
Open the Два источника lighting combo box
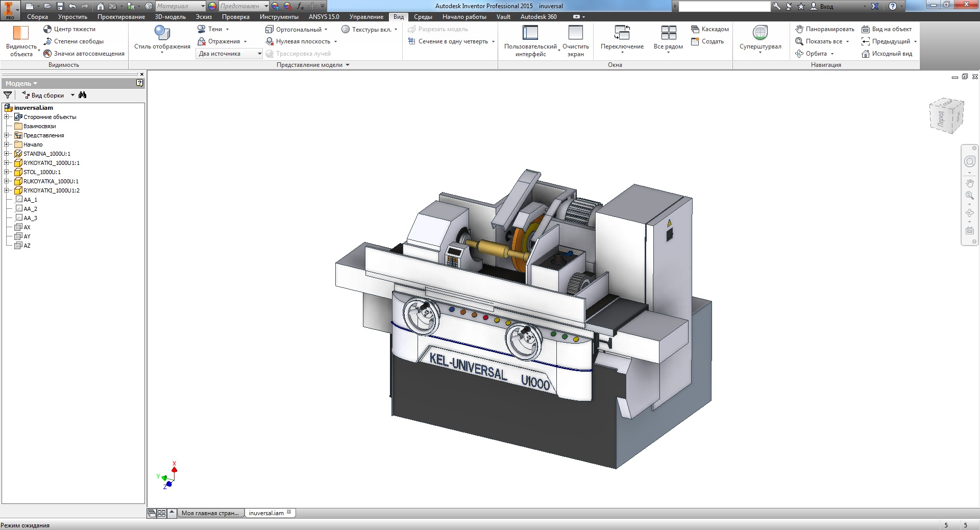coord(229,54)
